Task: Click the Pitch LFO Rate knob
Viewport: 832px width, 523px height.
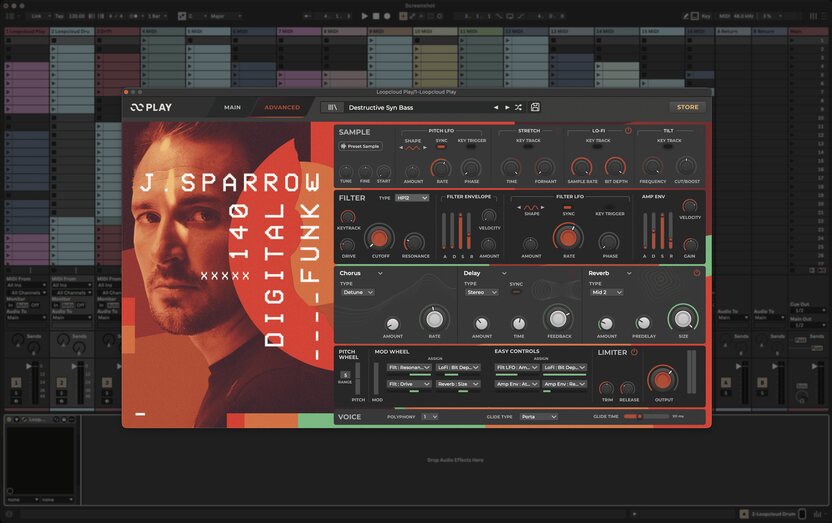Action: pos(441,168)
